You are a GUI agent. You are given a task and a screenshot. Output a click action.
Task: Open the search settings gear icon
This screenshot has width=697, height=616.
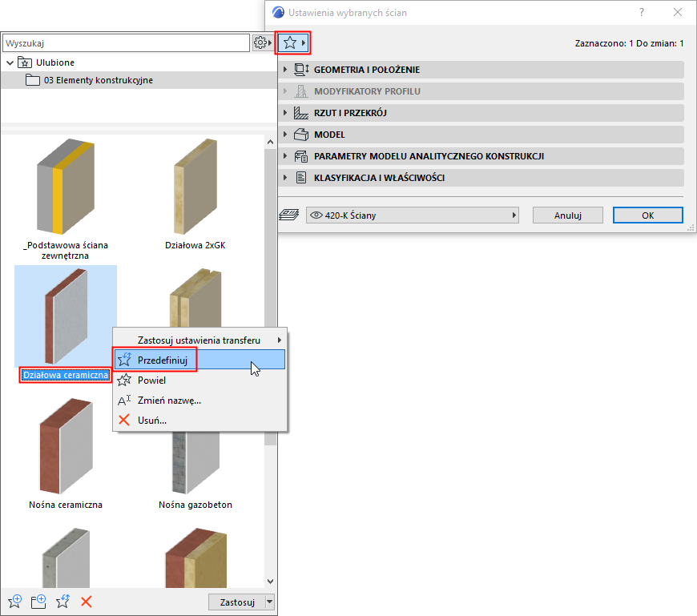(x=261, y=42)
